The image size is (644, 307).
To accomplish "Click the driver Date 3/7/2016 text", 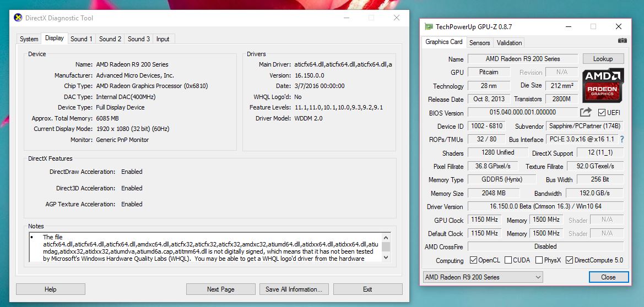I will (x=320, y=86).
